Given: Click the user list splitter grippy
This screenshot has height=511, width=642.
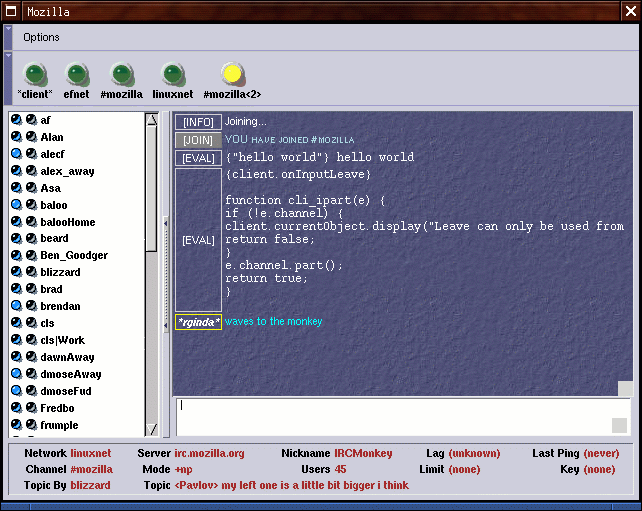Looking at the screenshot, I should click(166, 274).
